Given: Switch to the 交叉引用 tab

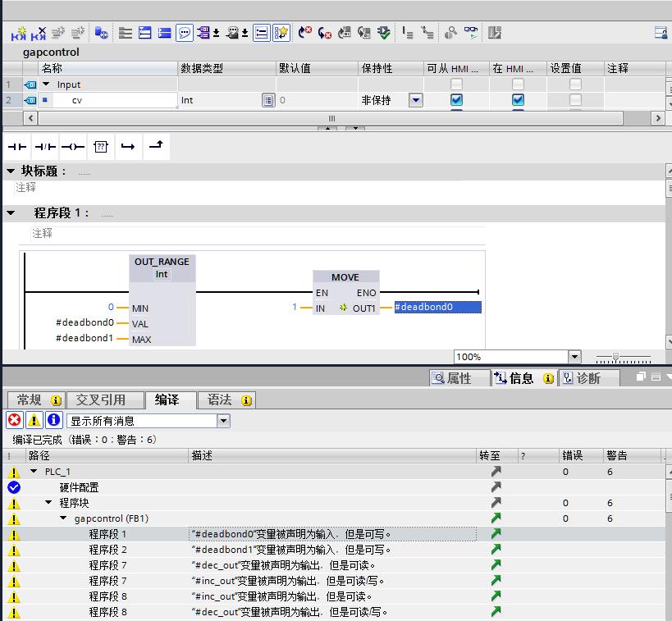Looking at the screenshot, I should click(x=101, y=400).
